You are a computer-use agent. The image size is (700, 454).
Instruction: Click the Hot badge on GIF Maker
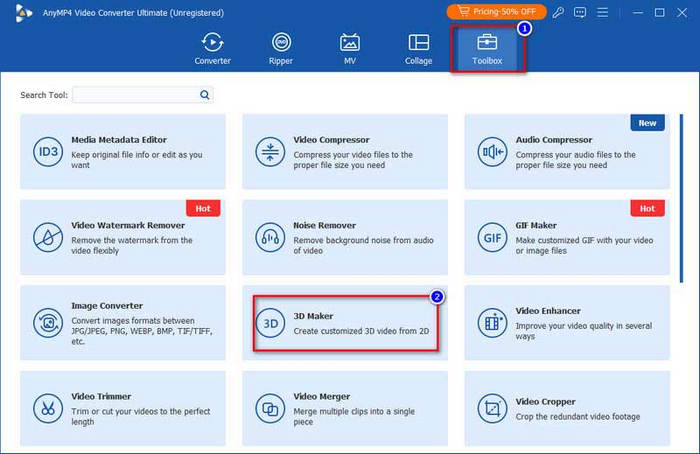647,208
